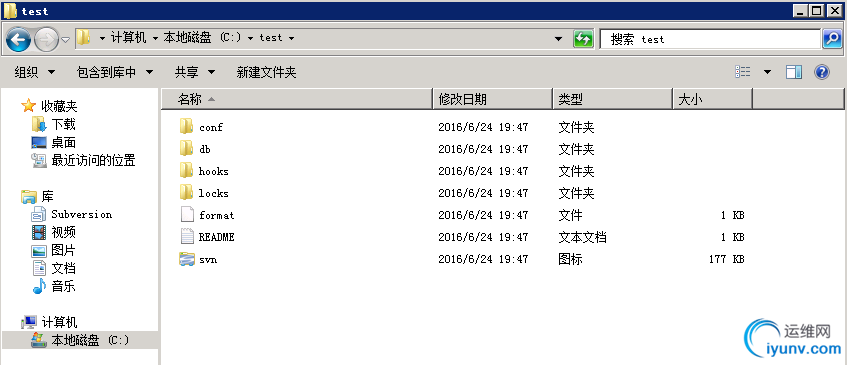
Task: Open the 组织 menu
Action: [x=35, y=72]
